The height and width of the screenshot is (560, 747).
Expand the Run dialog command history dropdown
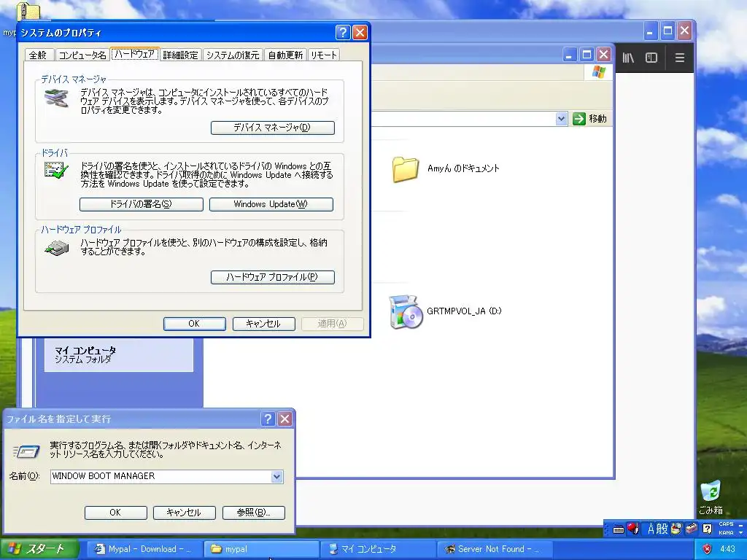click(276, 477)
